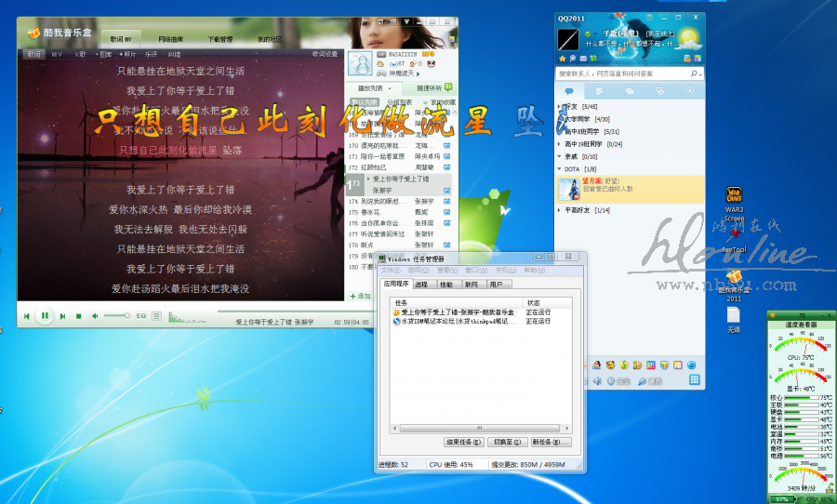The image size is (837, 504).
Task: Click the Qzone star icon in QQ
Action: click(562, 59)
